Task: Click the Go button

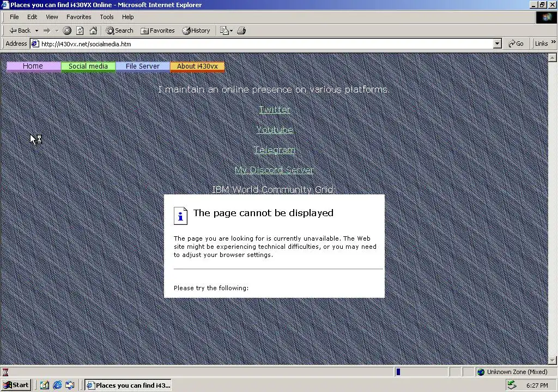Action: 516,44
